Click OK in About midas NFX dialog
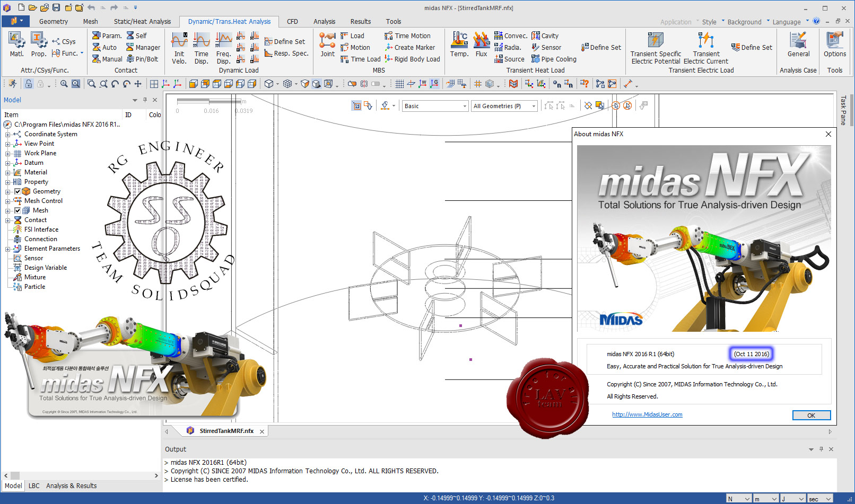 click(x=812, y=415)
